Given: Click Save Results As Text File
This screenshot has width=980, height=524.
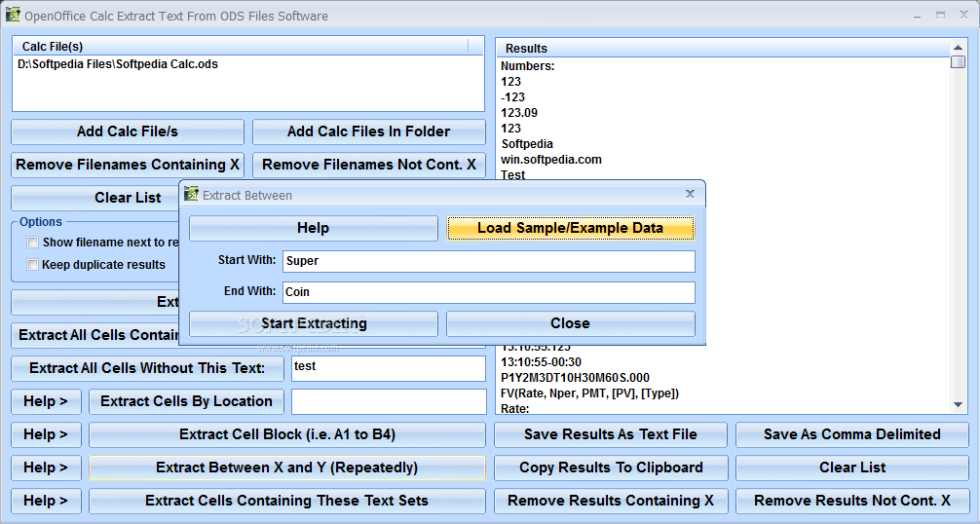Looking at the screenshot, I should pyautogui.click(x=611, y=434).
